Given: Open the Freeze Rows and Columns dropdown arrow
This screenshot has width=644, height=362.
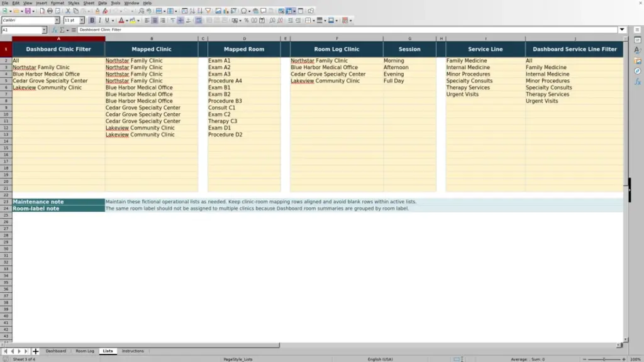Looking at the screenshot, I should click(x=294, y=11).
